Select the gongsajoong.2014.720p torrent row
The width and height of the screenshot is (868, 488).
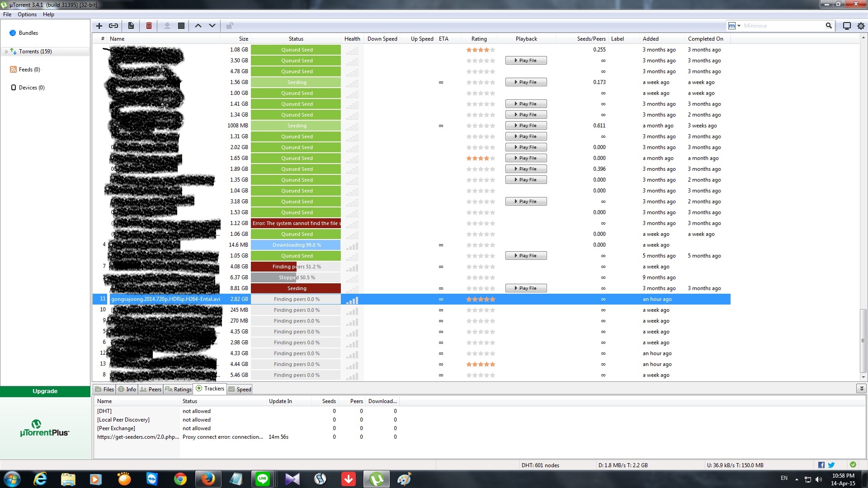click(x=411, y=299)
